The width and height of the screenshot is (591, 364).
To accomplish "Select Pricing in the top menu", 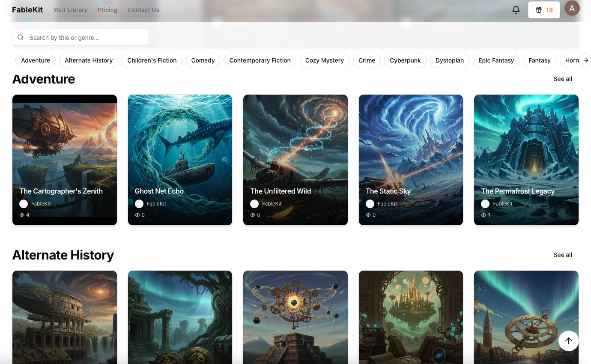I will pyautogui.click(x=107, y=9).
